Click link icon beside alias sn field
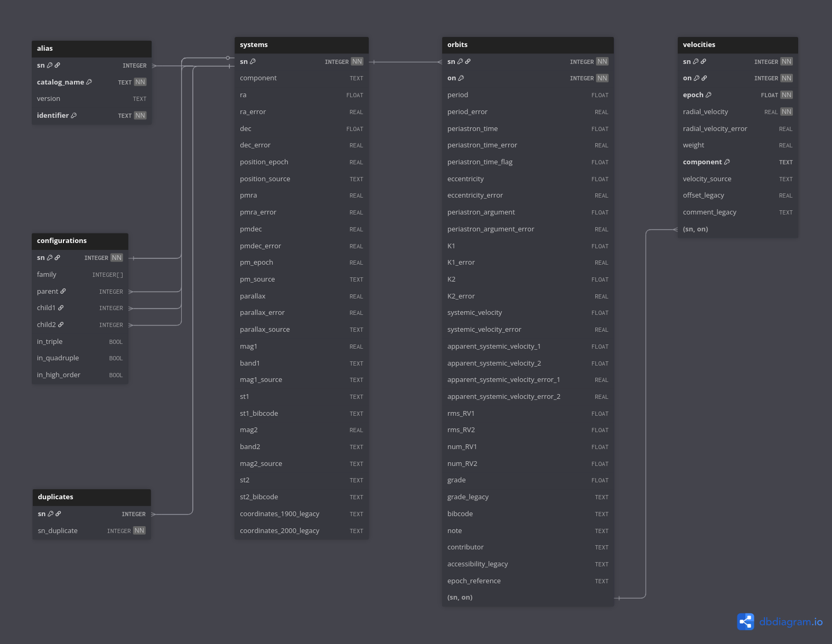832x644 pixels. pyautogui.click(x=57, y=66)
